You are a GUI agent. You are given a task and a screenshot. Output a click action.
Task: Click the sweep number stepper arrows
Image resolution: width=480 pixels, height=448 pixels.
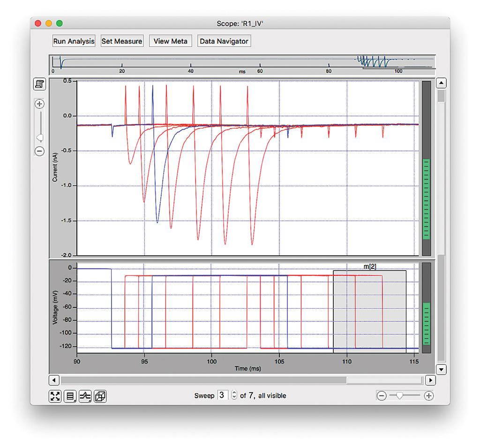pyautogui.click(x=235, y=395)
